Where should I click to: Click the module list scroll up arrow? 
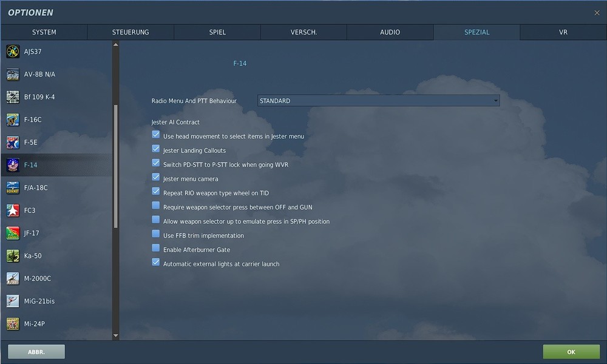coord(116,45)
